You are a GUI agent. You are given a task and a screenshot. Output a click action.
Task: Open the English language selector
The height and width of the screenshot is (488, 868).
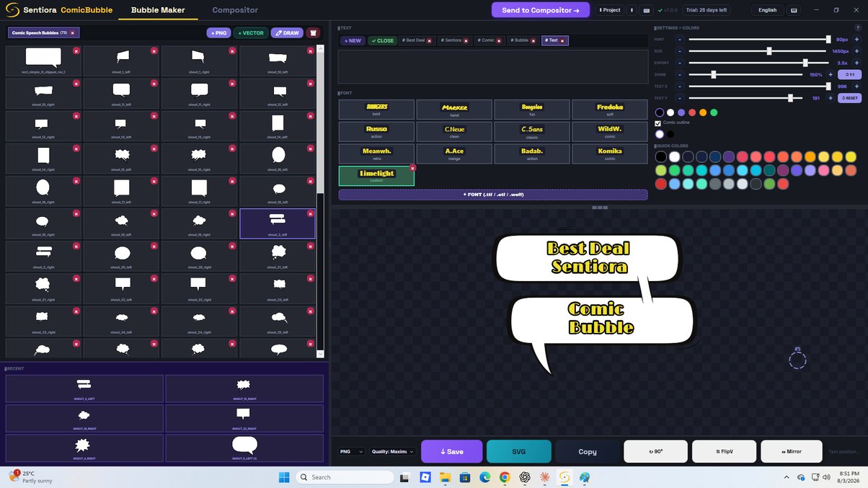[x=767, y=10]
